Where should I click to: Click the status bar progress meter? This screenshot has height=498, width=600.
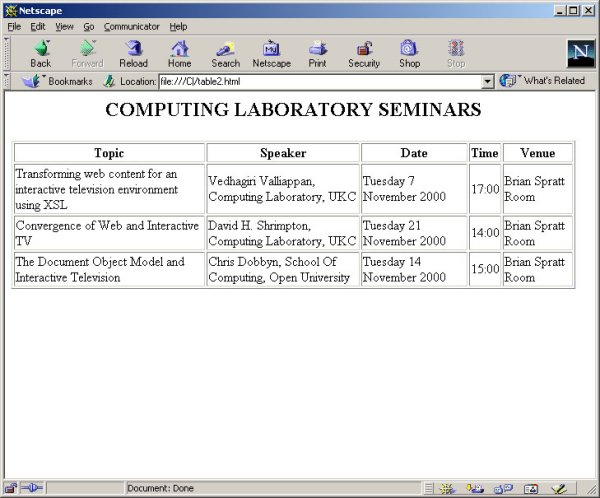point(86,488)
